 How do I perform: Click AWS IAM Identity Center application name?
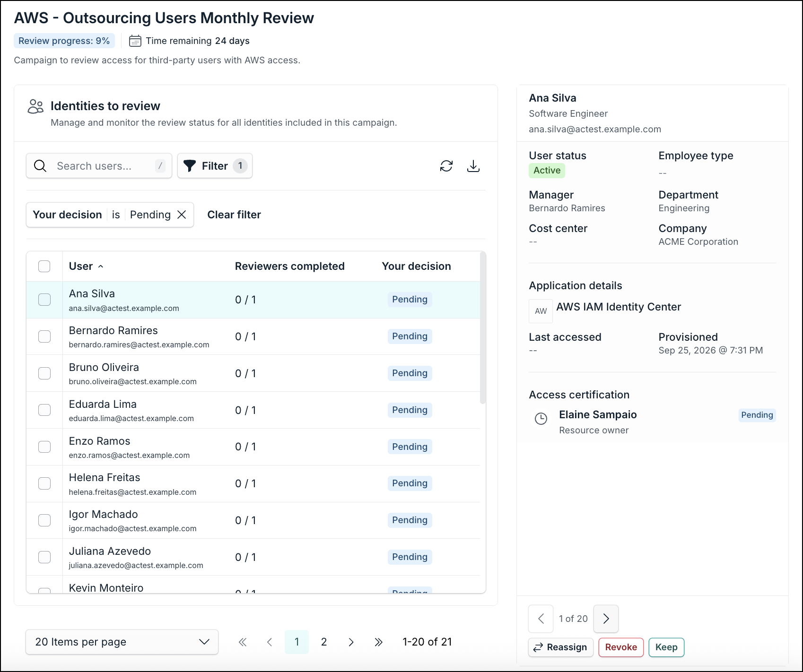point(619,307)
